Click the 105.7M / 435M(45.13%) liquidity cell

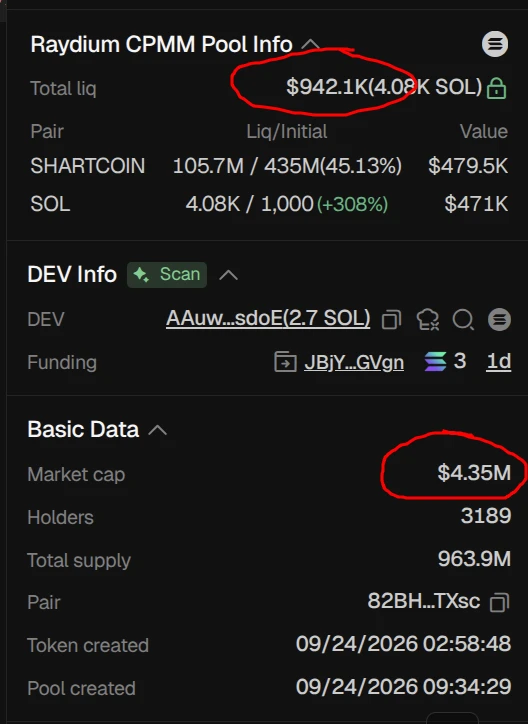pyautogui.click(x=287, y=166)
